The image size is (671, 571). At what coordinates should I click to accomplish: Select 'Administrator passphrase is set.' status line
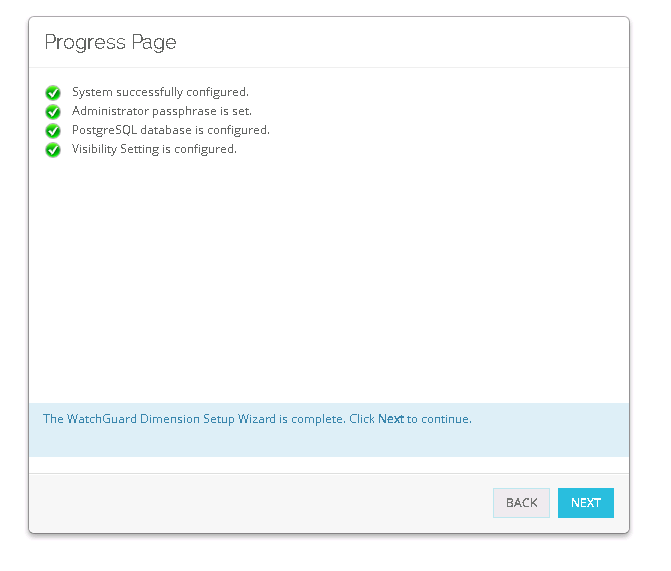[x=161, y=111]
